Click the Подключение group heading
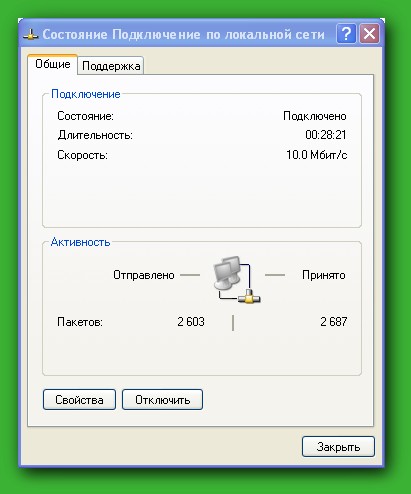The width and height of the screenshot is (411, 494). 86,94
